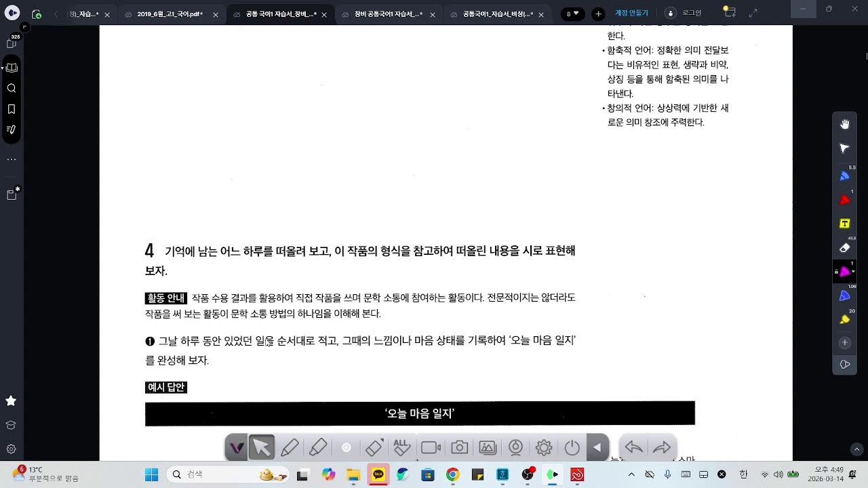Select the eraser in bottom toolbar
This screenshot has width=868, height=488.
click(374, 447)
